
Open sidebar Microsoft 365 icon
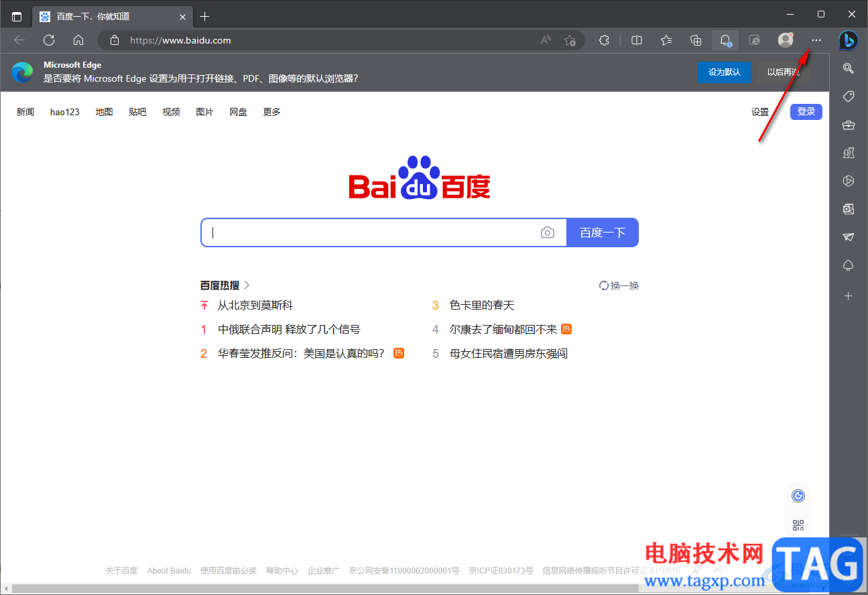[849, 181]
